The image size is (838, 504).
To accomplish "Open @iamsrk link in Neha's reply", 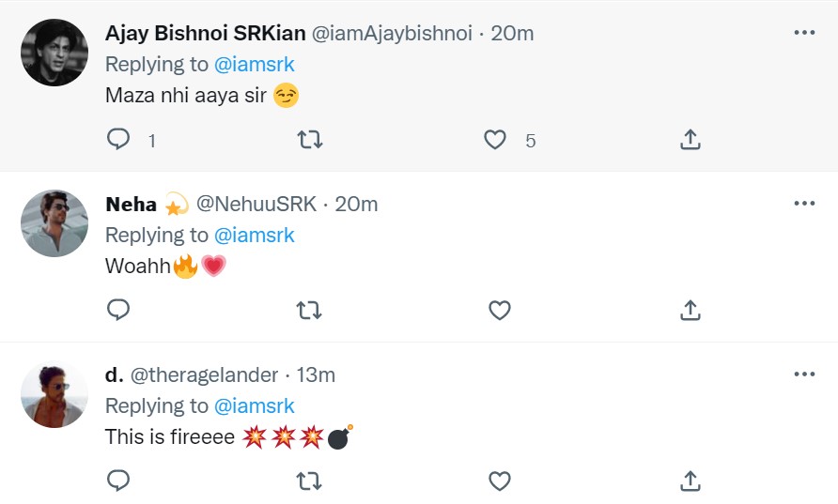I will [255, 235].
